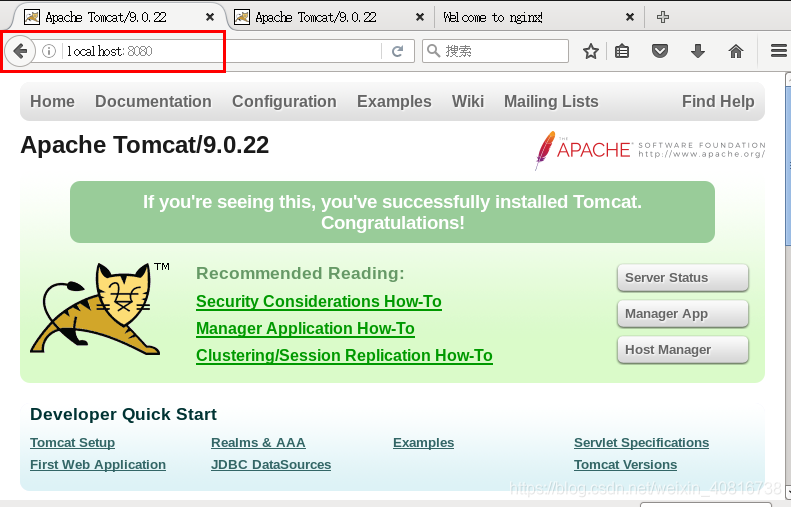Viewport: 791px width, 507px height.
Task: Open the Apache Software Foundation logo
Action: tap(650, 150)
